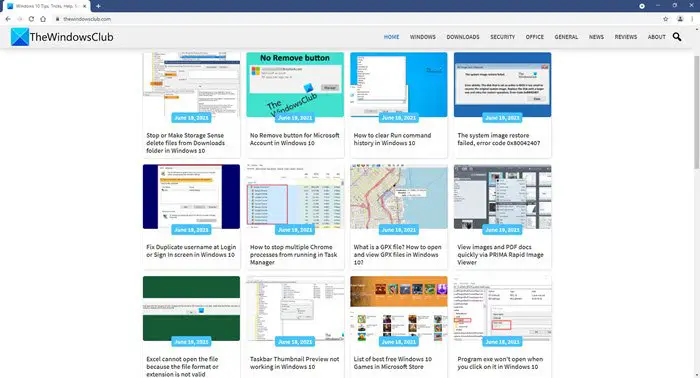
Task: Click date badge on Storage Sense card
Action: click(x=191, y=118)
